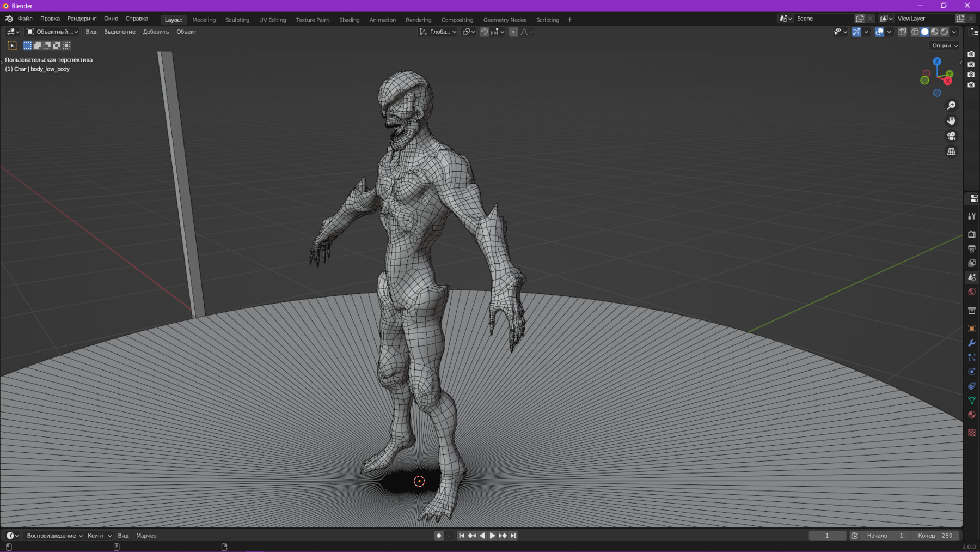Select the Physics Properties tab
Viewport: 980px width, 552px height.
coord(972,371)
